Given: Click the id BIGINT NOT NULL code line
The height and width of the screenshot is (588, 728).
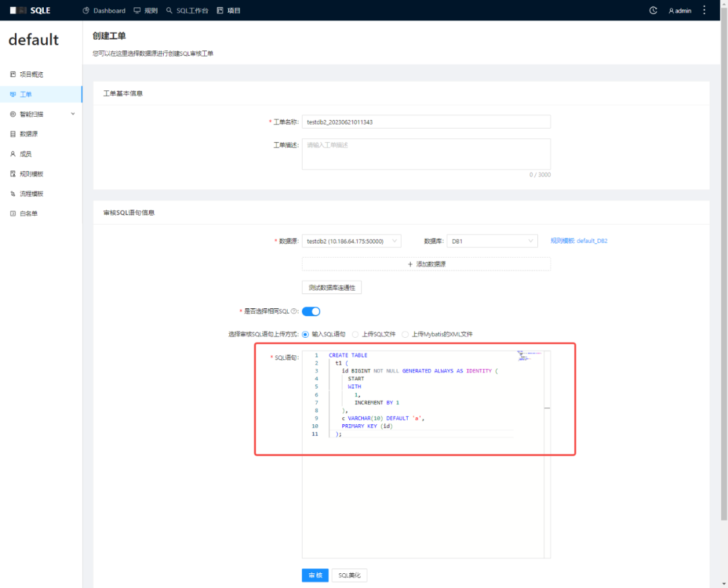Looking at the screenshot, I should pos(420,371).
